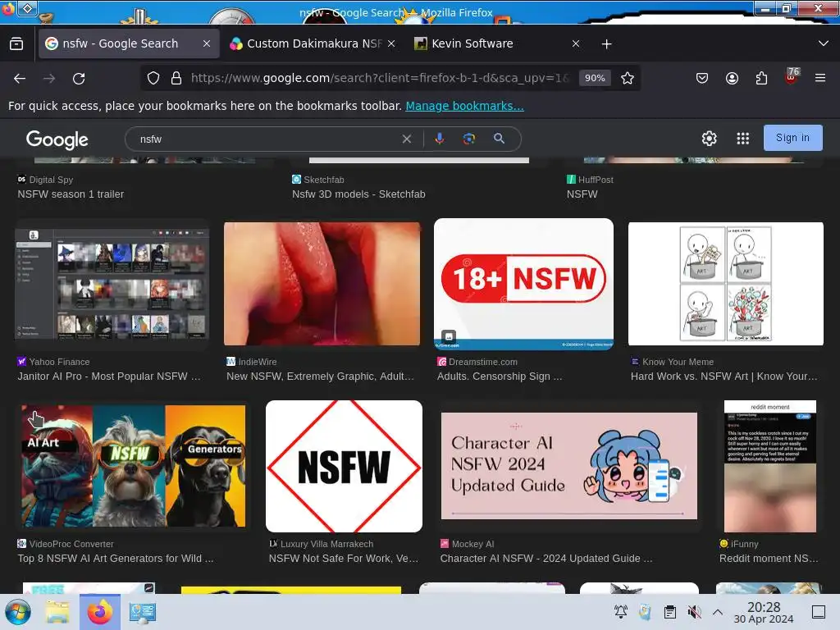Click the site padlock security icon
This screenshot has width=840, height=630.
(x=176, y=78)
